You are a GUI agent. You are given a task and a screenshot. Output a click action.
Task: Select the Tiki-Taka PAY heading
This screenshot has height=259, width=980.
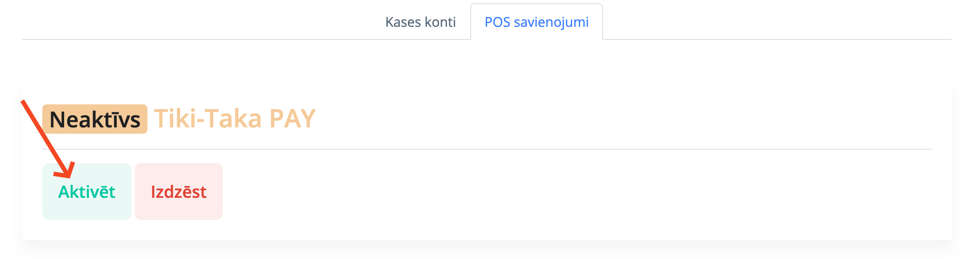(235, 119)
